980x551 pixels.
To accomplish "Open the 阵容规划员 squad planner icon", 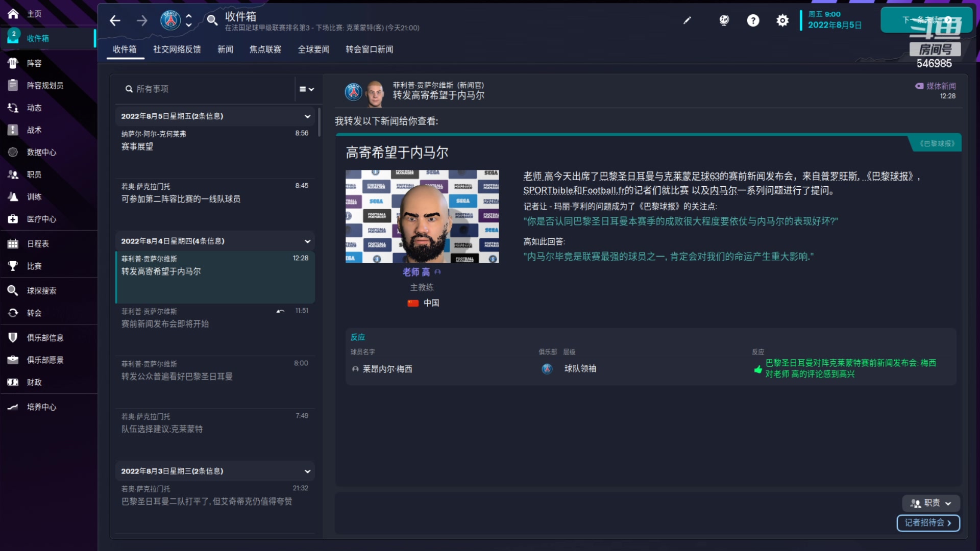I will click(x=13, y=85).
